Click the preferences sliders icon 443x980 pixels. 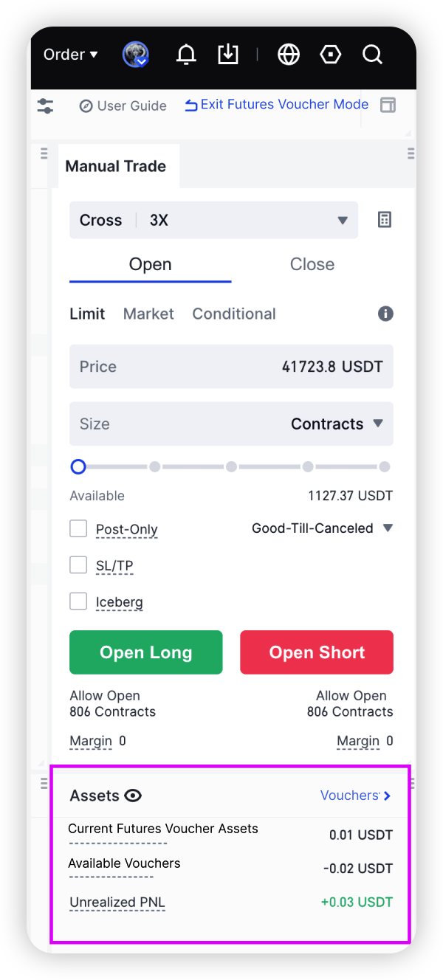click(x=45, y=106)
